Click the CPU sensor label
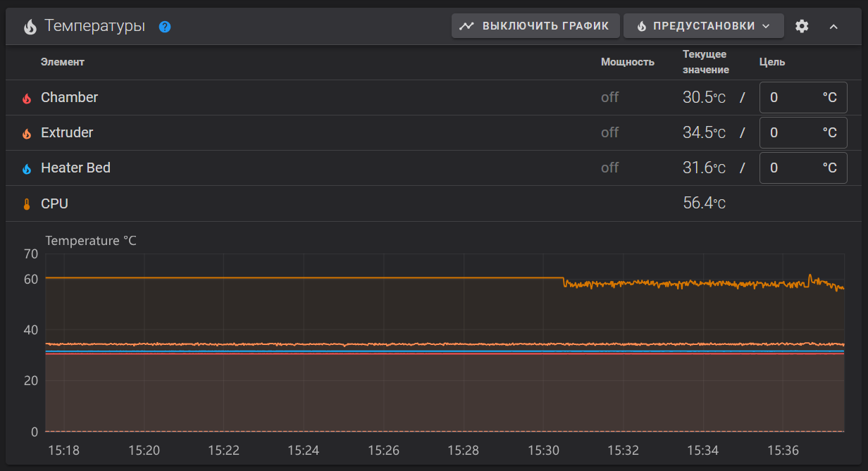 click(x=54, y=203)
